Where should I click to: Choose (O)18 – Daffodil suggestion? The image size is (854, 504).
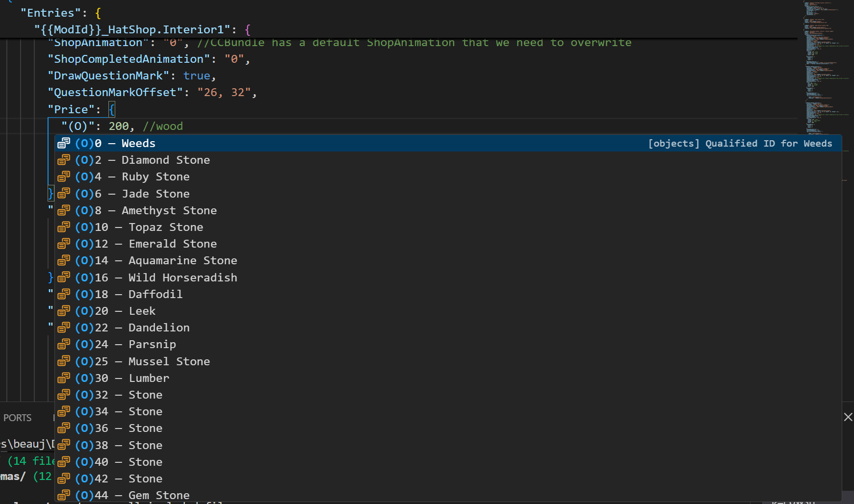coord(448,294)
